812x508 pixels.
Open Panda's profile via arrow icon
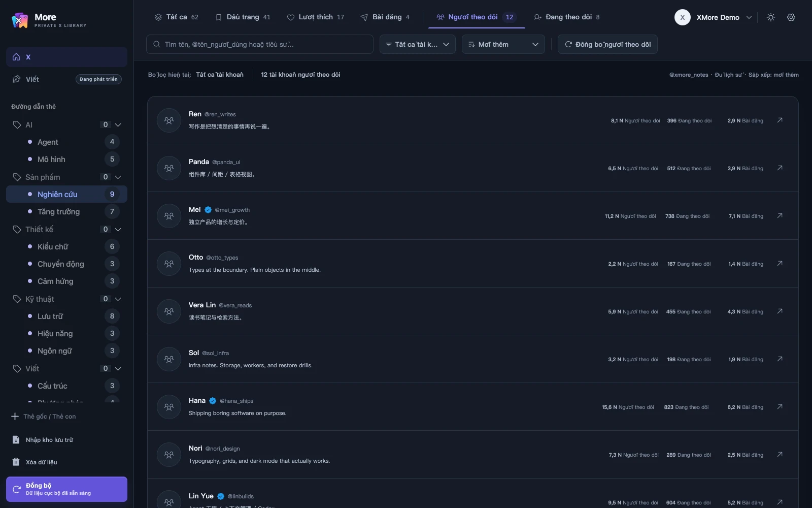coord(780,168)
